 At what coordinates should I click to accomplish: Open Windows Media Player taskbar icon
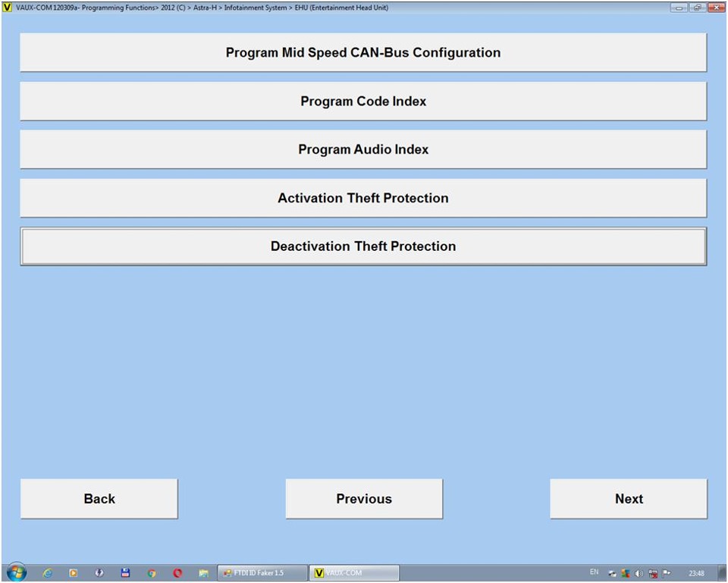point(74,573)
